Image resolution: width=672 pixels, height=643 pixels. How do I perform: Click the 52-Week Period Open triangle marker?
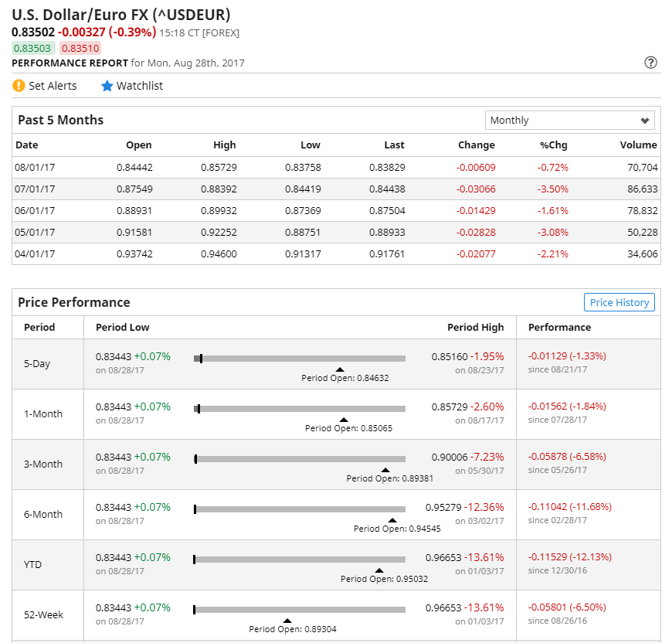287,621
